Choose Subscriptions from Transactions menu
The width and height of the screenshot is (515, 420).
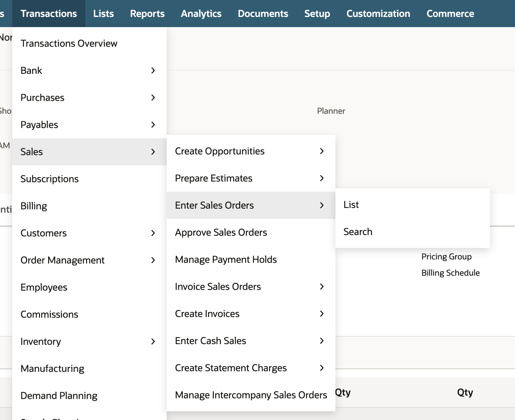pyautogui.click(x=89, y=179)
